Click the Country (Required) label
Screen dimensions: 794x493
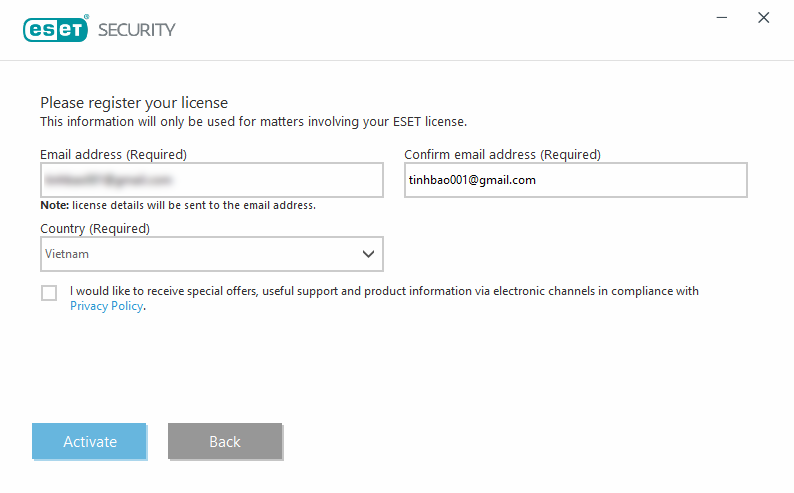coord(95,229)
